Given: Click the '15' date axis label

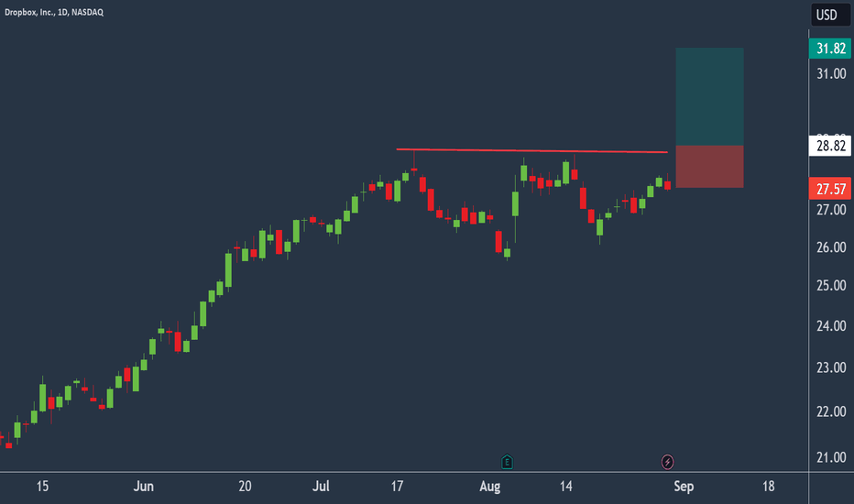Looking at the screenshot, I should [x=42, y=486].
